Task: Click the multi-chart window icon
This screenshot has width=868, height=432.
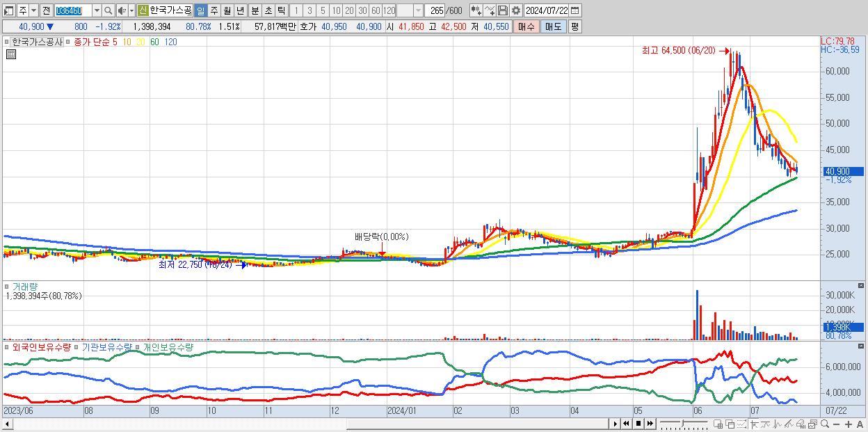Action: 812,424
